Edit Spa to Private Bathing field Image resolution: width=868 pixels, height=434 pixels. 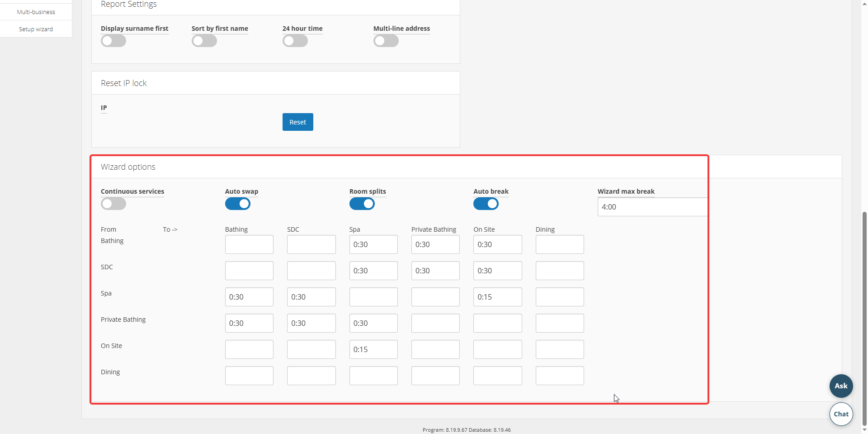pos(435,297)
